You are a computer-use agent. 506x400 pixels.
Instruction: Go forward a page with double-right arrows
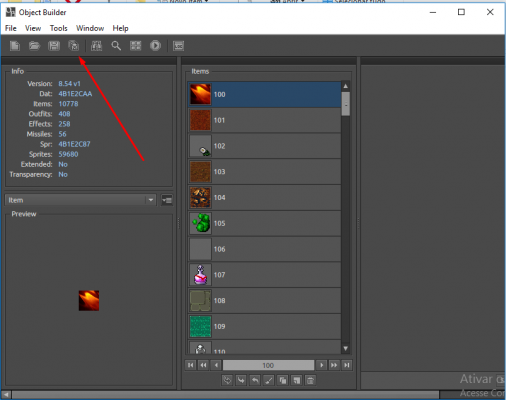(334, 365)
